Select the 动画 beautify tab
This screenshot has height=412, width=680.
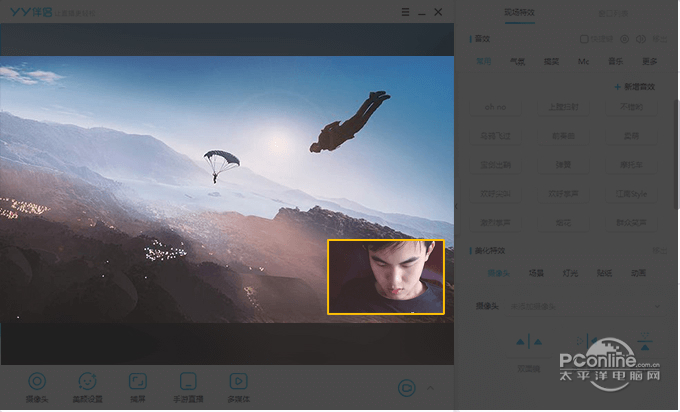[638, 273]
